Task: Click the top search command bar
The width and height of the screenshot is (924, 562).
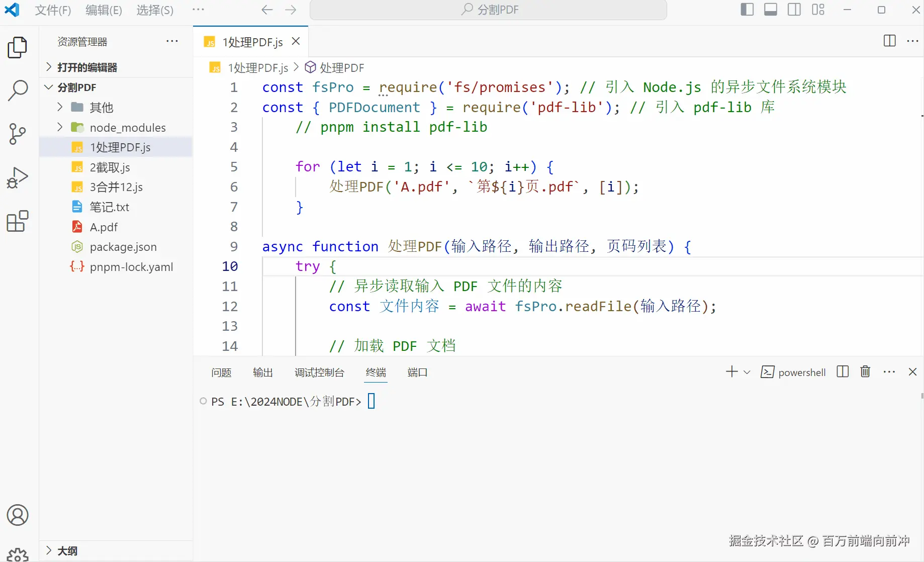Action: pos(488,10)
